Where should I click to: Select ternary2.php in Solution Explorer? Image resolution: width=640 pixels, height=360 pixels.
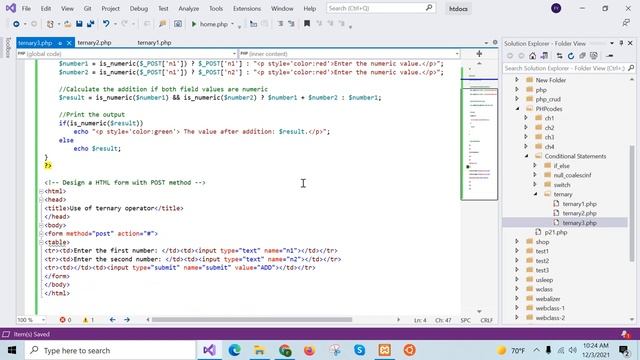tap(579, 213)
